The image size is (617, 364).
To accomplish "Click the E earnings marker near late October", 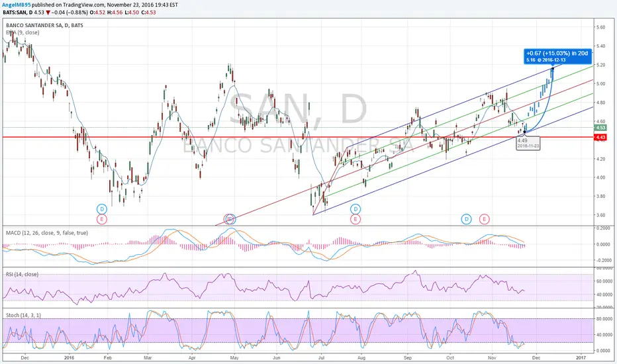I will click(485, 219).
